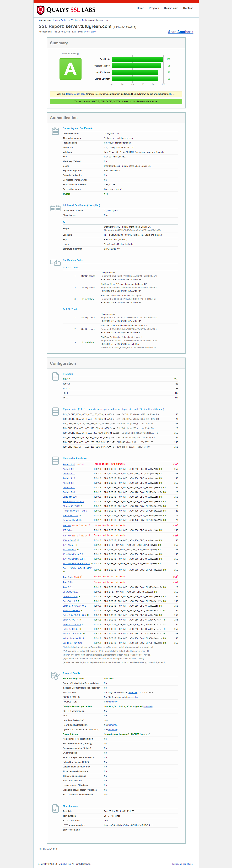Image resolution: width=232 pixels, height=868 pixels.
Task: Open the IE 7 / Vista handshake link
Action: click(x=67, y=530)
